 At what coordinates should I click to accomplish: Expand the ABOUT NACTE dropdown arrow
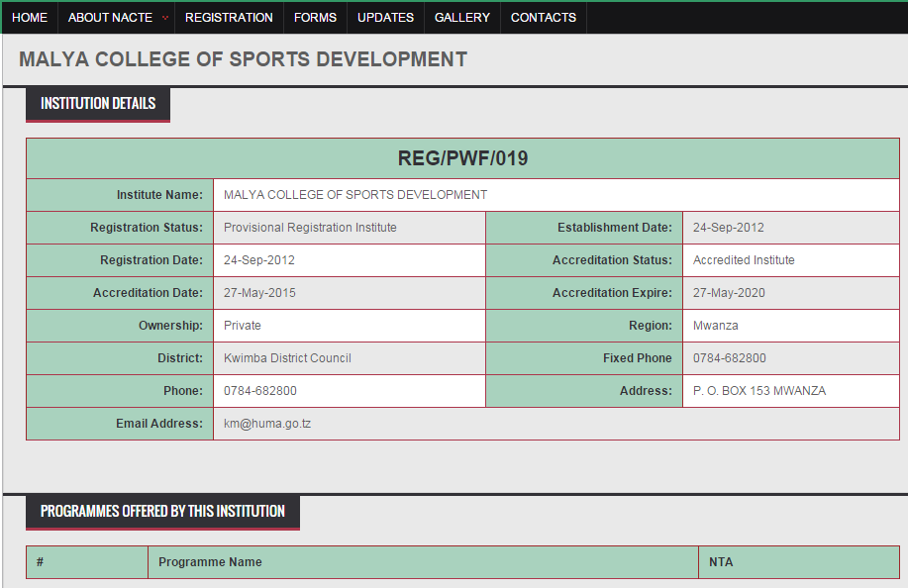coord(165,18)
